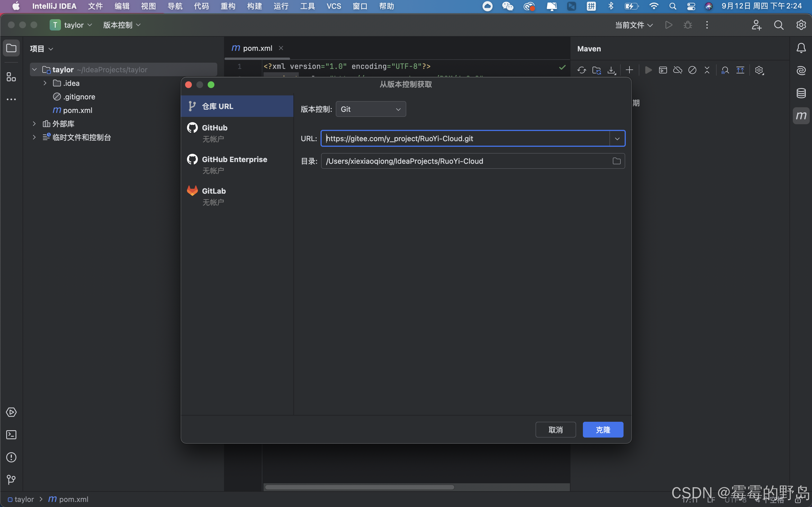Open the VCS menu

pyautogui.click(x=333, y=6)
